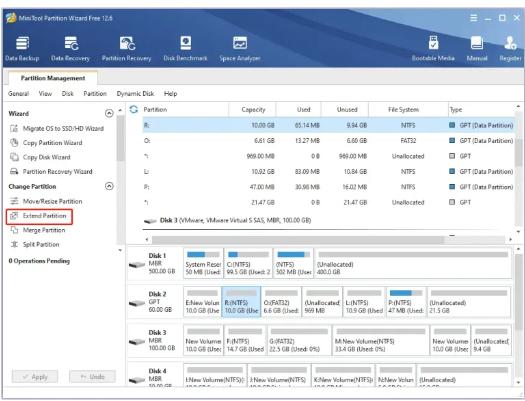The image size is (525, 401).
Task: Select the 21.47 GB unallocated row
Action: (328, 202)
